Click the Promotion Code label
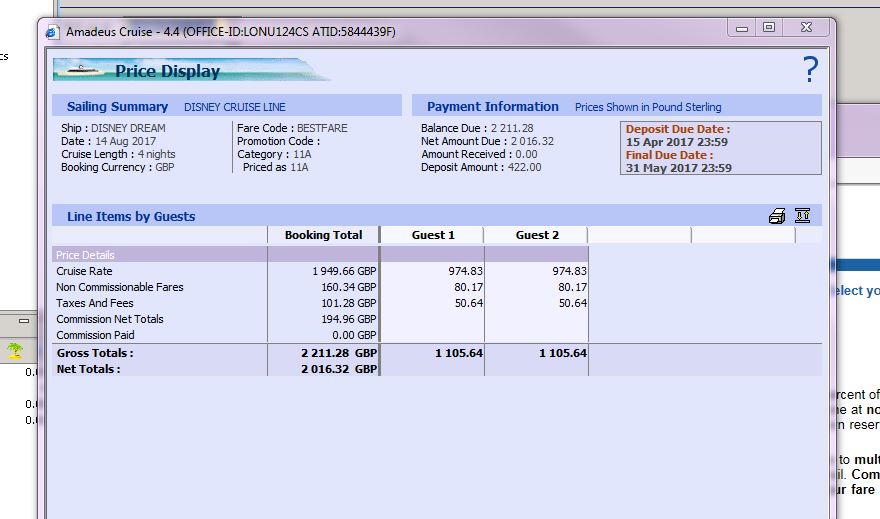The width and height of the screenshot is (880, 519). 278,141
